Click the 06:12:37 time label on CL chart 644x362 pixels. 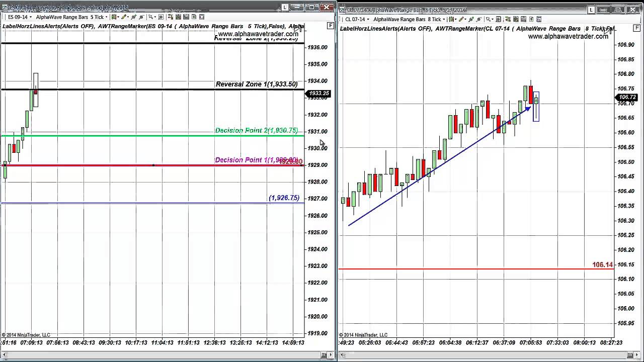click(476, 342)
